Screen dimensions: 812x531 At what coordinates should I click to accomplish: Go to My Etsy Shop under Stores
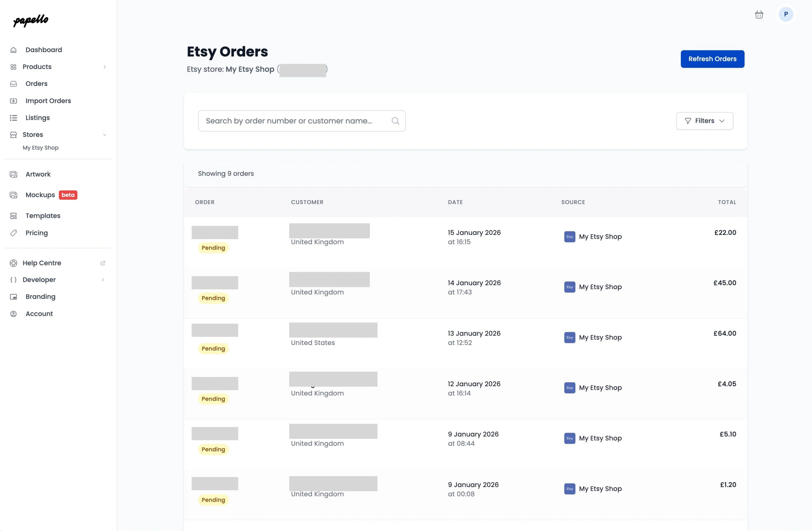point(40,147)
